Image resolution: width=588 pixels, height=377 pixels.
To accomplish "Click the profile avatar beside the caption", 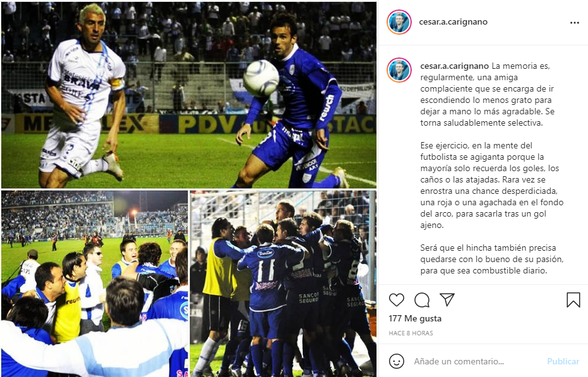I will pyautogui.click(x=399, y=69).
